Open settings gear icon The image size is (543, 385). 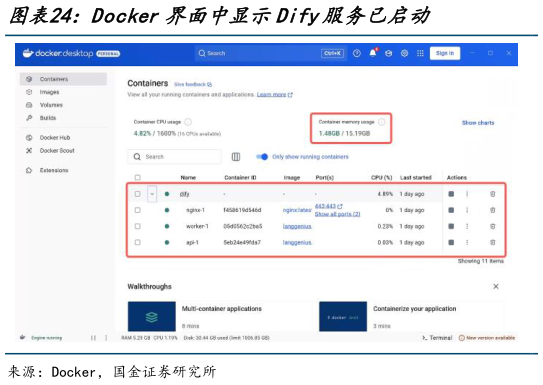click(x=404, y=53)
